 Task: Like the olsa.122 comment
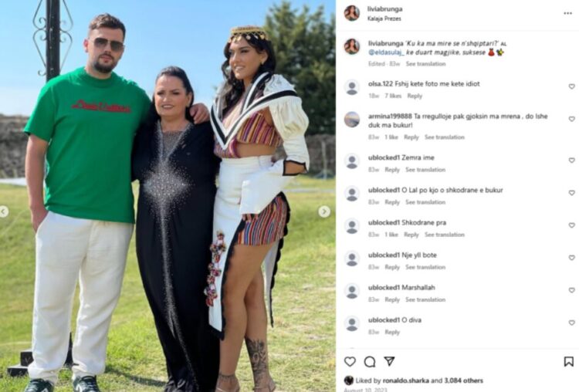tap(571, 86)
